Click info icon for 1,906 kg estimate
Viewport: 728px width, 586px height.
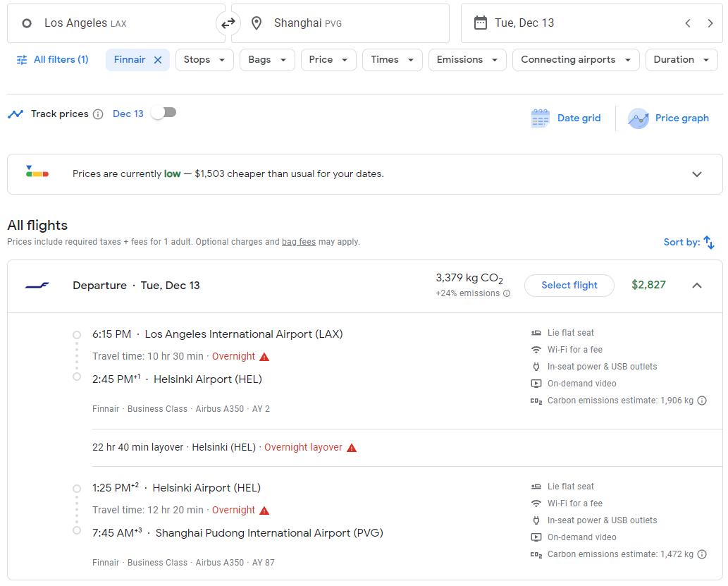(702, 401)
